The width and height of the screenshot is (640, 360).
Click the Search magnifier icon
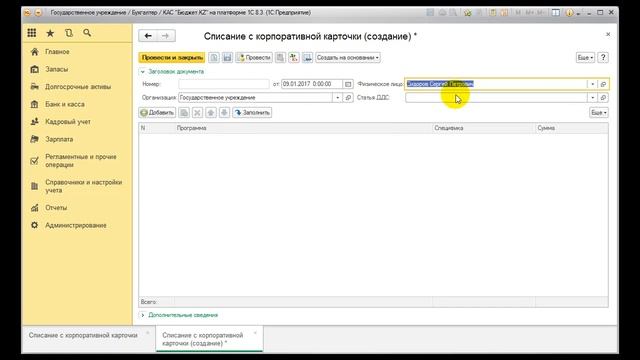[87, 33]
